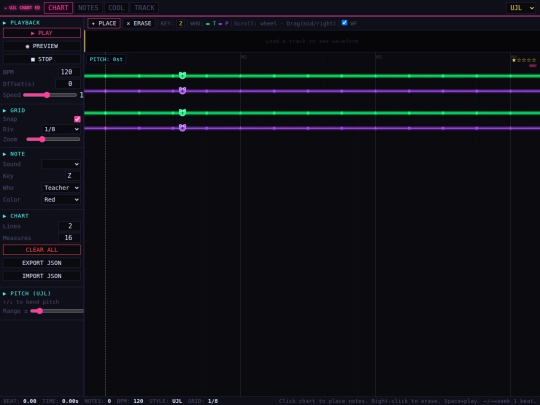Toggle the Snap checkbox
This screenshot has height=405, width=540.
click(77, 119)
